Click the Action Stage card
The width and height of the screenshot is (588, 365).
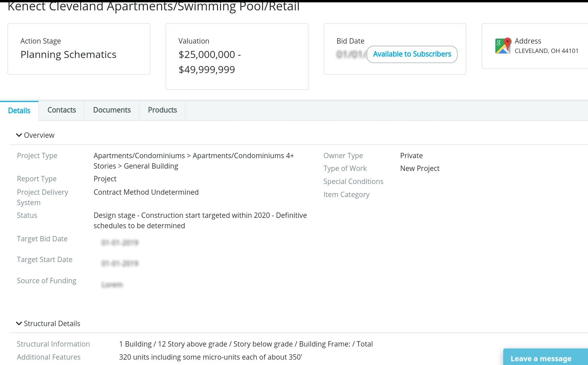pyautogui.click(x=79, y=49)
